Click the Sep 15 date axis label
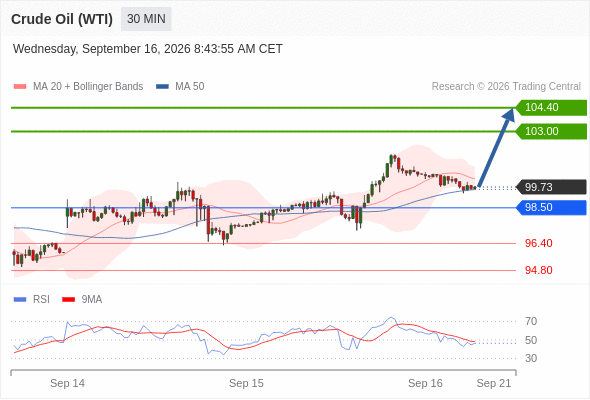 (x=246, y=383)
